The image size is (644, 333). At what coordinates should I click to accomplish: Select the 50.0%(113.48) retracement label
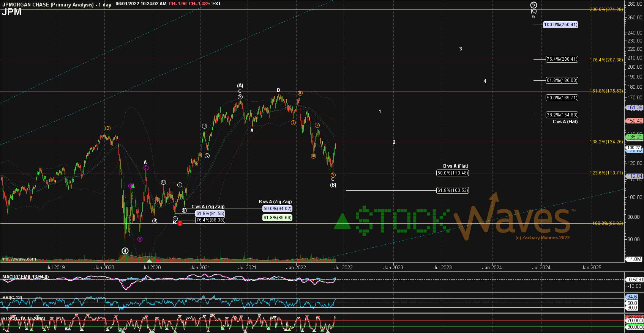point(453,173)
